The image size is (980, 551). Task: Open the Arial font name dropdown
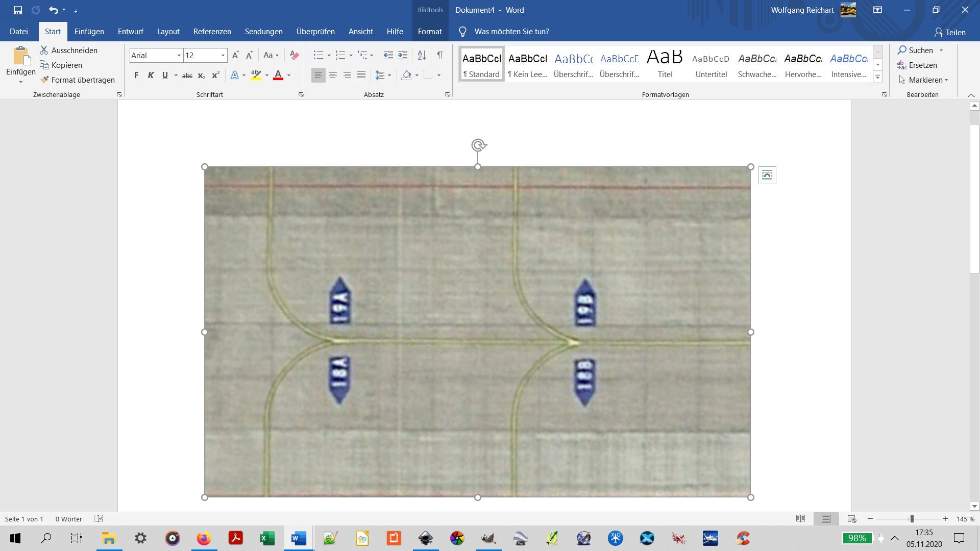(179, 55)
